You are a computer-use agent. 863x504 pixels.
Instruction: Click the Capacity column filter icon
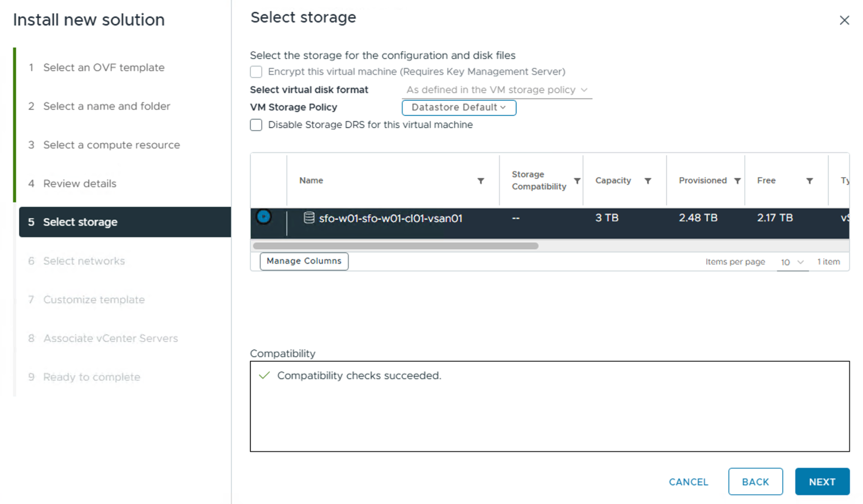click(x=648, y=181)
